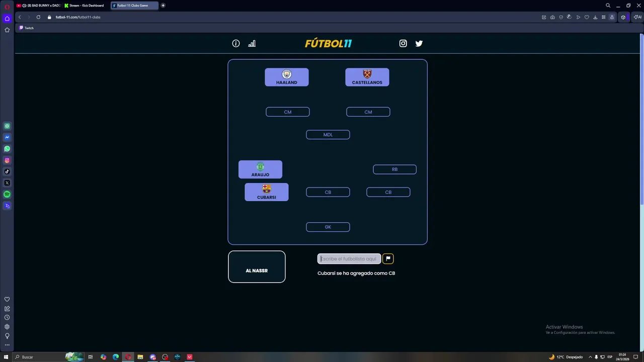Click the CB slot below RB
The height and width of the screenshot is (362, 644).
click(x=388, y=192)
